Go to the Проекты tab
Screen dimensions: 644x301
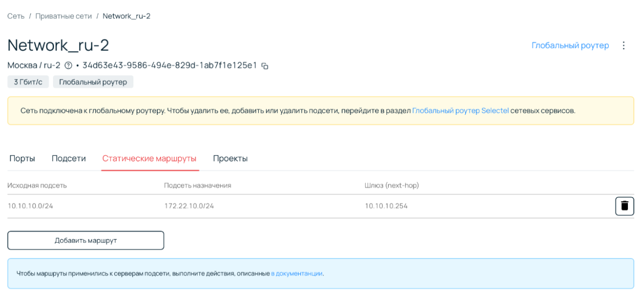click(x=230, y=158)
